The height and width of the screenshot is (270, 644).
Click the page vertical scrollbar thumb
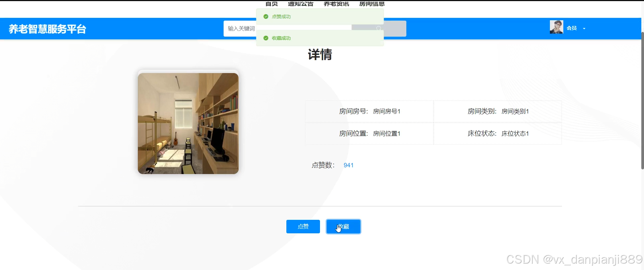pos(642,100)
